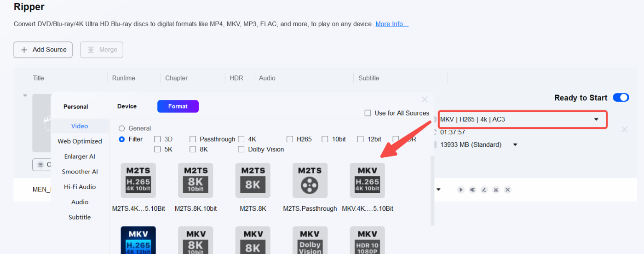Open the dropdown arrow in the MEN title row

tap(438, 190)
